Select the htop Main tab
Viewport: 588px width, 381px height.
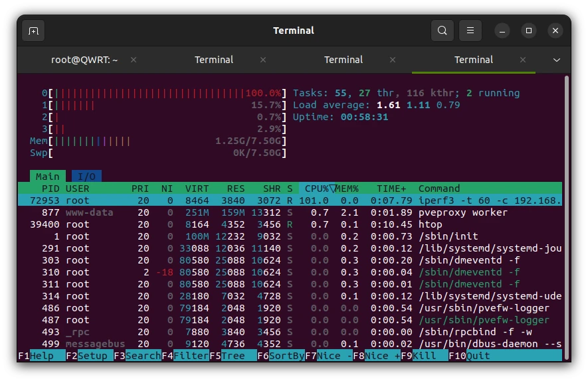(x=48, y=177)
